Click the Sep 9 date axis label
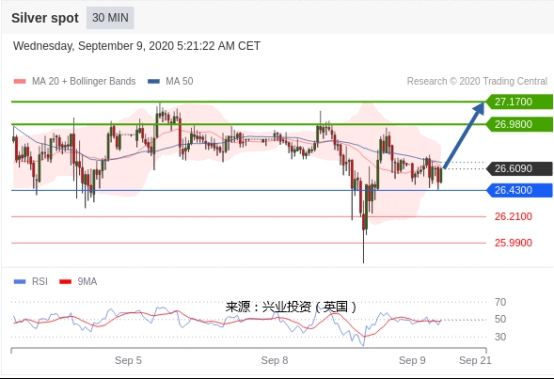This screenshot has width=554, height=379. coord(412,360)
